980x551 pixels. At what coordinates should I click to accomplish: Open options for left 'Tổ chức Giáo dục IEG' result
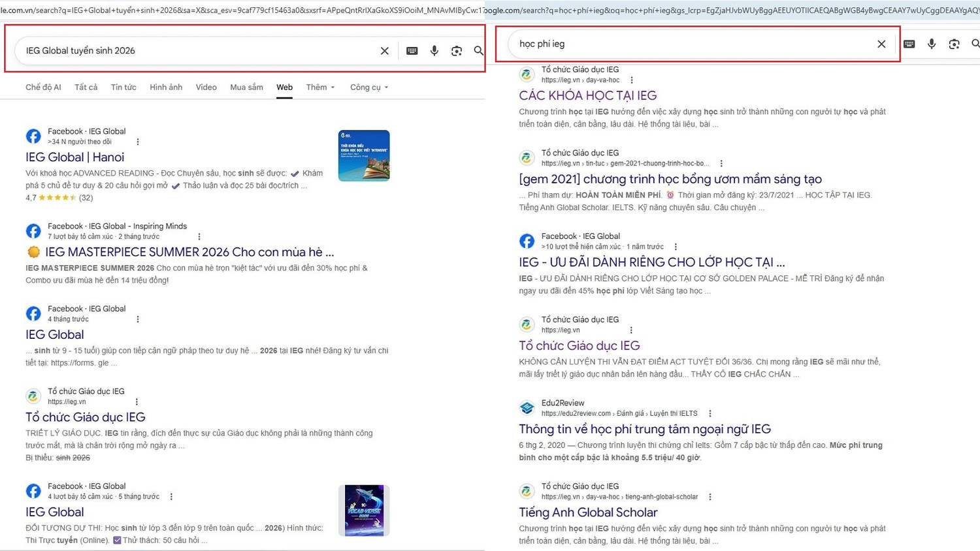tap(137, 402)
